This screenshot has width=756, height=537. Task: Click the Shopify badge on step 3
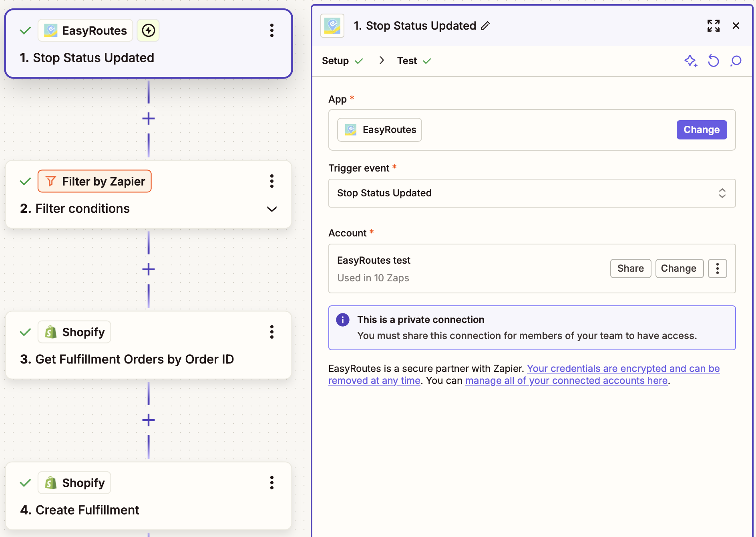point(74,332)
